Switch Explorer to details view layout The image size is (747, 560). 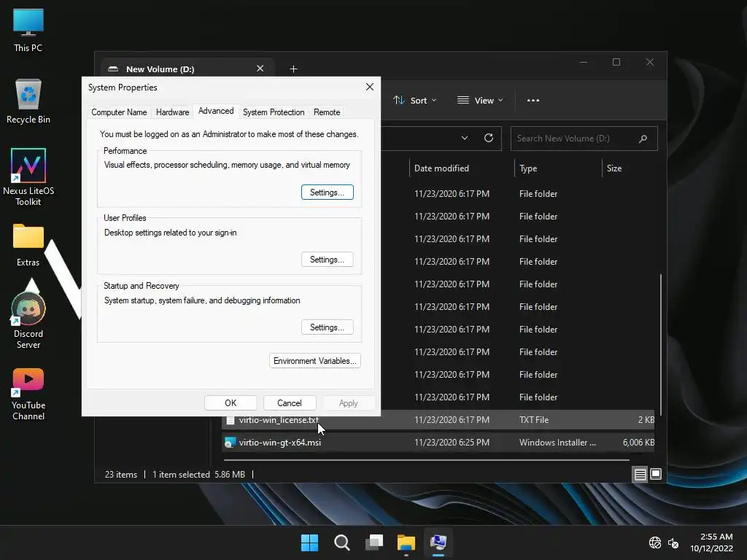[640, 474]
